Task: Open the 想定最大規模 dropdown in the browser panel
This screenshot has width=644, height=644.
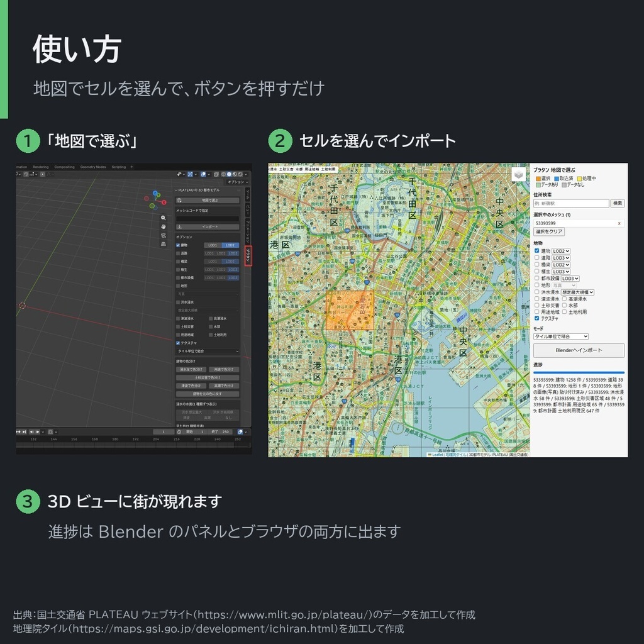Action: (577, 292)
